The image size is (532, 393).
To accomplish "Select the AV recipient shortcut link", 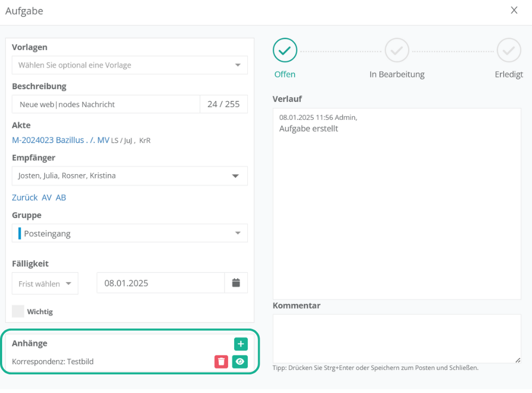I will (47, 198).
